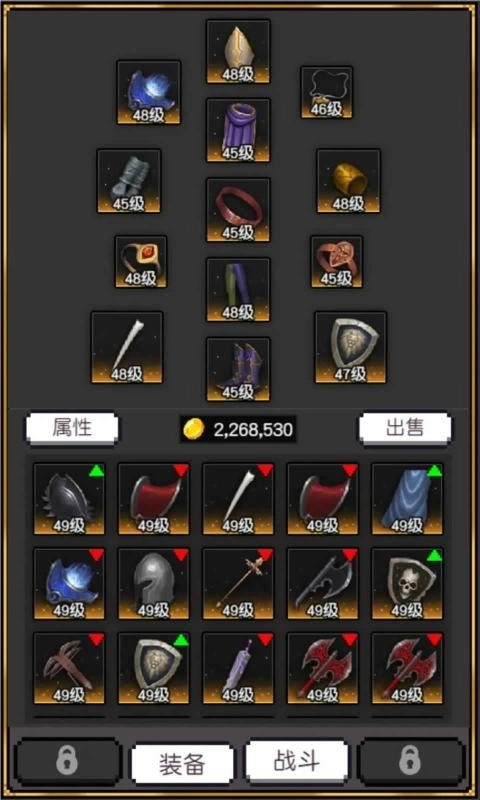Select the equipped purple boots
Screen dimensions: 480x800
238,369
